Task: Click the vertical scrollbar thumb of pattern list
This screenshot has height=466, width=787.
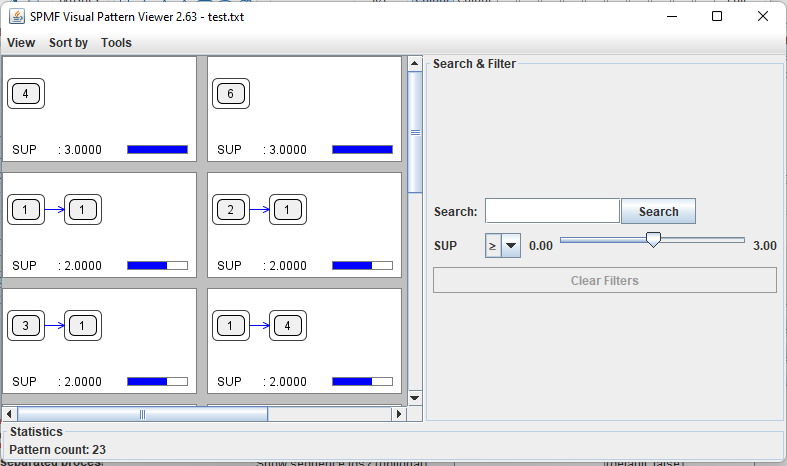Action: click(x=415, y=131)
